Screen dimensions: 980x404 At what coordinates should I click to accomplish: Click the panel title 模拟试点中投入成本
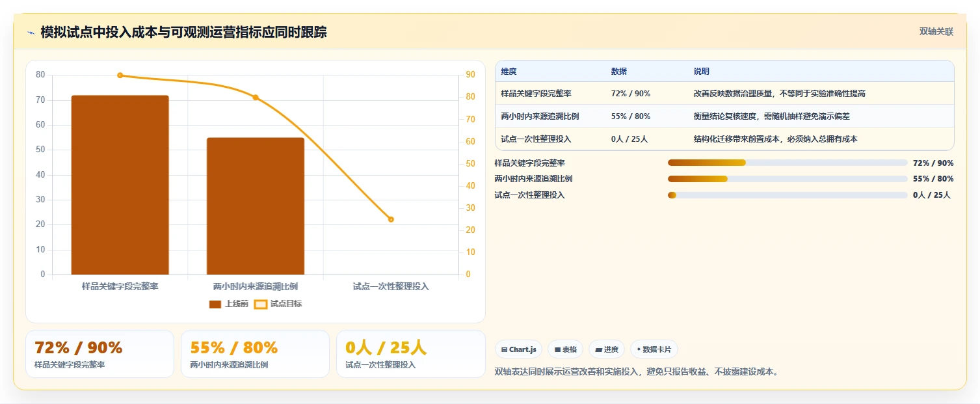(x=183, y=33)
